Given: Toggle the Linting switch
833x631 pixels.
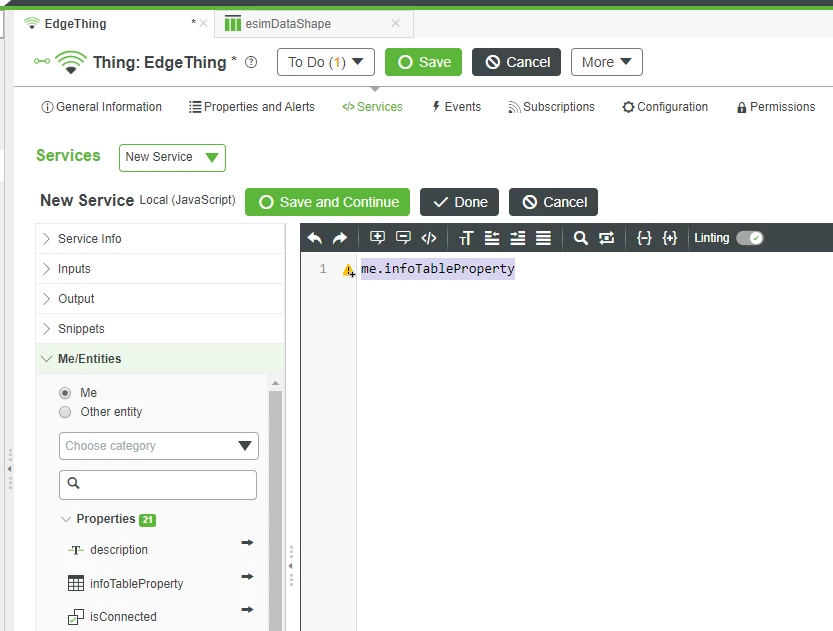Looking at the screenshot, I should pyautogui.click(x=750, y=238).
